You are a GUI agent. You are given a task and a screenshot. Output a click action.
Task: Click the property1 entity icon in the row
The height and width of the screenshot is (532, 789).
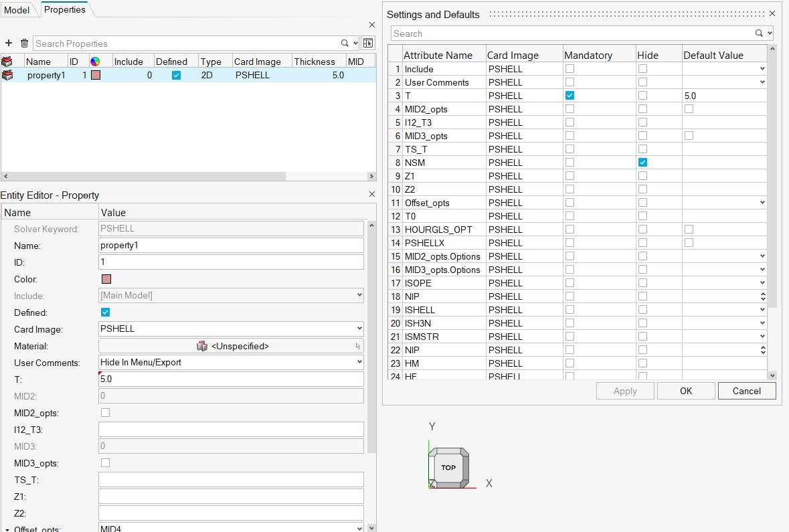8,76
